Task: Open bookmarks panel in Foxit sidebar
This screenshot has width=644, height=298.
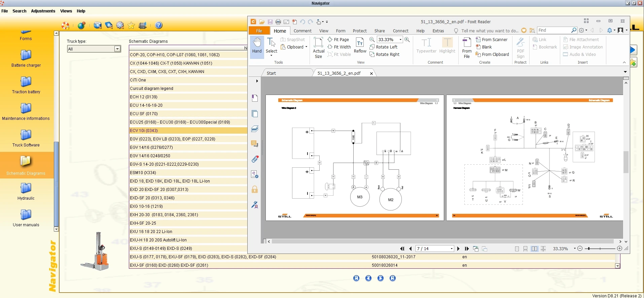Action: [255, 98]
